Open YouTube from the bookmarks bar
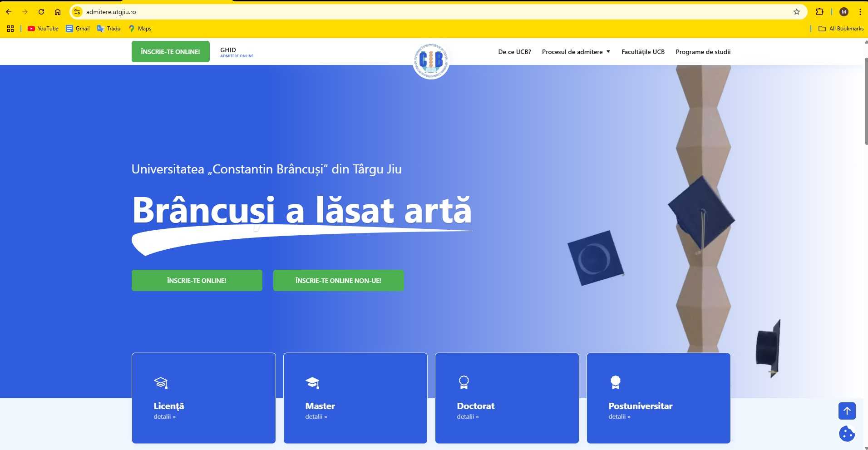 (x=43, y=29)
